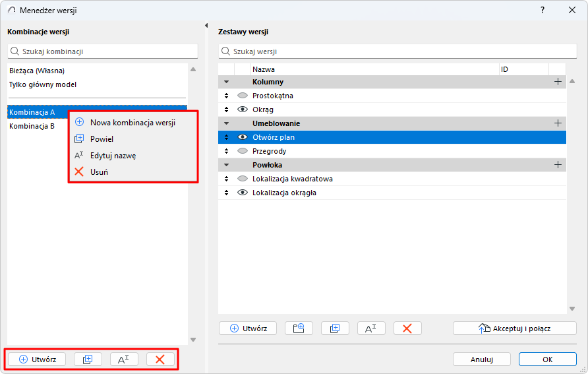Collapse the Kolumny group
Viewport: 588px width, 374px height.
226,82
